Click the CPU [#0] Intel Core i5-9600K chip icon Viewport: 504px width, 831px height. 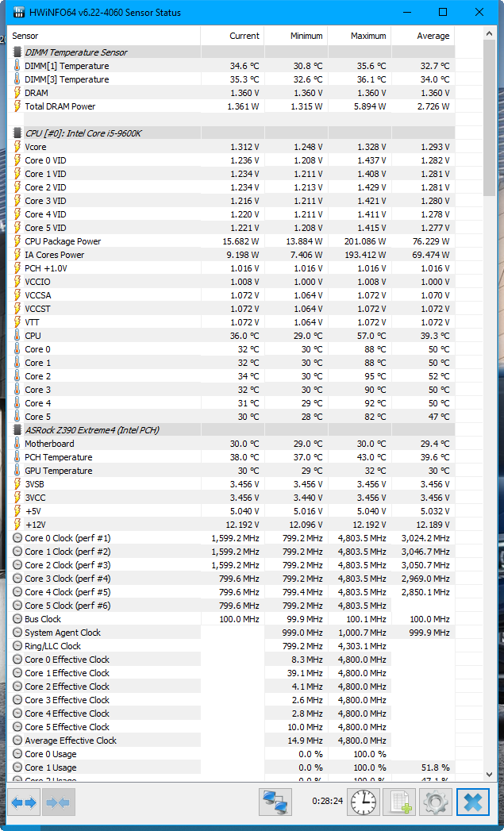point(17,133)
